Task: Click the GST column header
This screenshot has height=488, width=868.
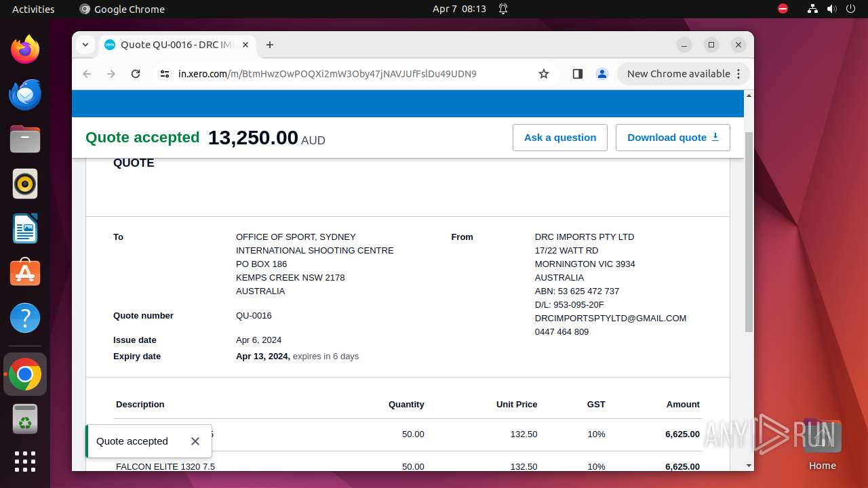Action: [596, 405]
